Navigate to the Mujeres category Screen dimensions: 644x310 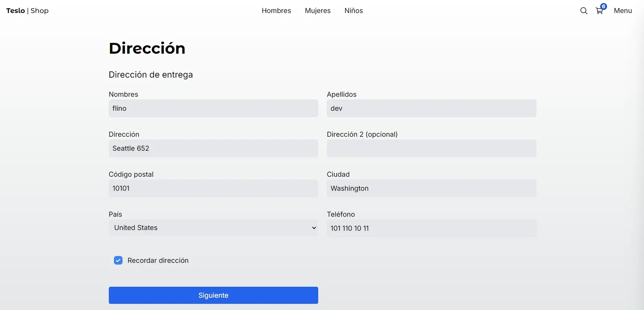[318, 11]
